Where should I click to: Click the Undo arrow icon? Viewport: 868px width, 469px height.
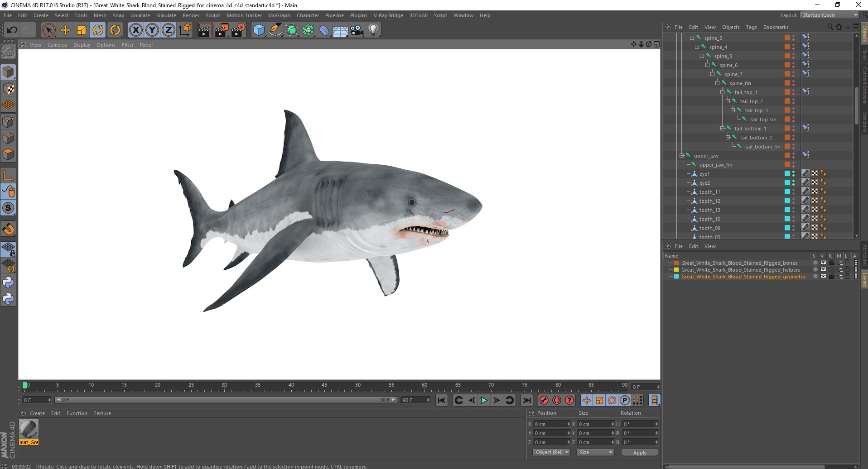tap(12, 30)
